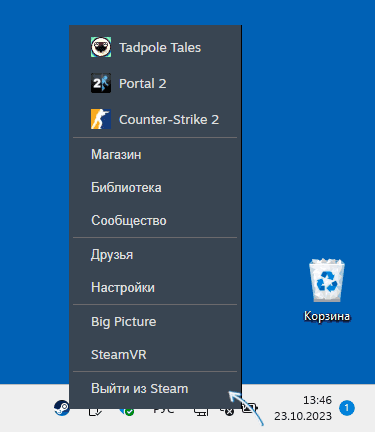
Task: Click the 13:46 clock in taskbar
Action: coord(317,400)
